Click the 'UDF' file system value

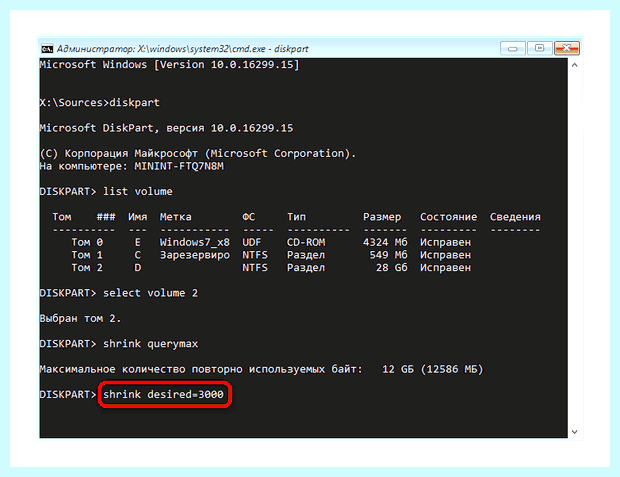point(251,242)
